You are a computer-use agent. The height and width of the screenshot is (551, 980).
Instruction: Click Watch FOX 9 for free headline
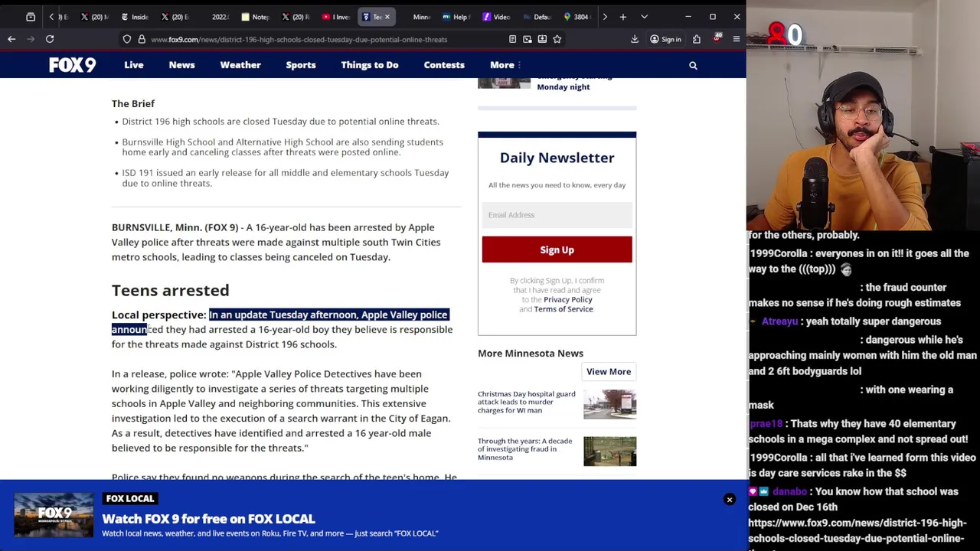(x=208, y=519)
